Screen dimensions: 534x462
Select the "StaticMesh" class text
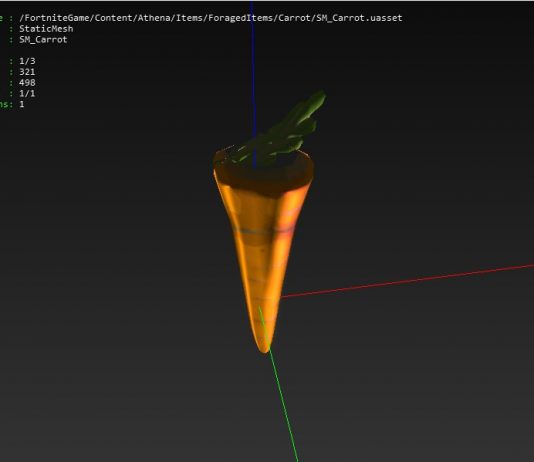coord(46,29)
